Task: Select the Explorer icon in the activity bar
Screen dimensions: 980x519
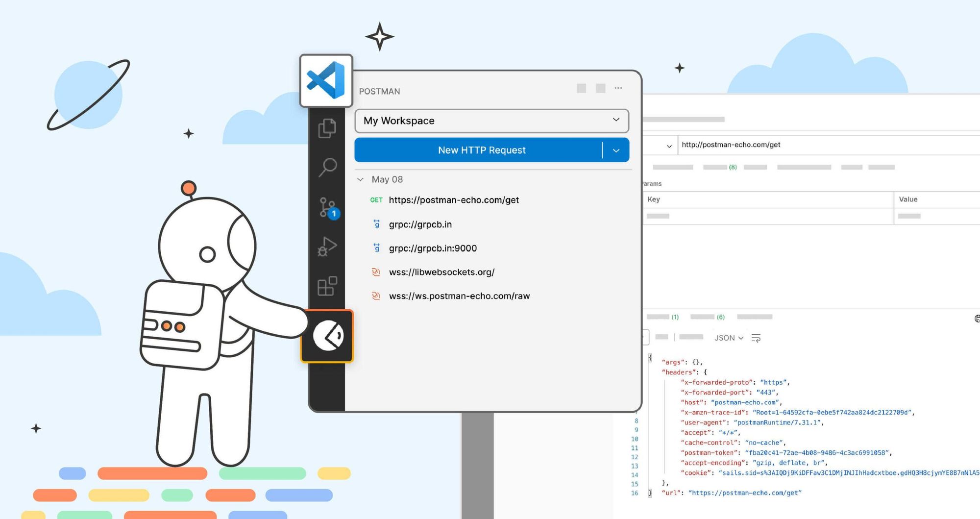Action: [x=327, y=128]
